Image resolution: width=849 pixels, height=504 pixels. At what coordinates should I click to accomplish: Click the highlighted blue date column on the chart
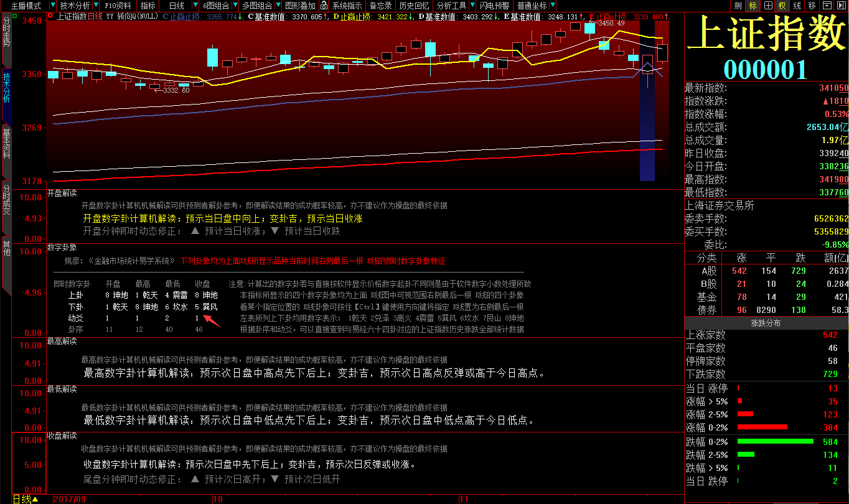point(647,101)
